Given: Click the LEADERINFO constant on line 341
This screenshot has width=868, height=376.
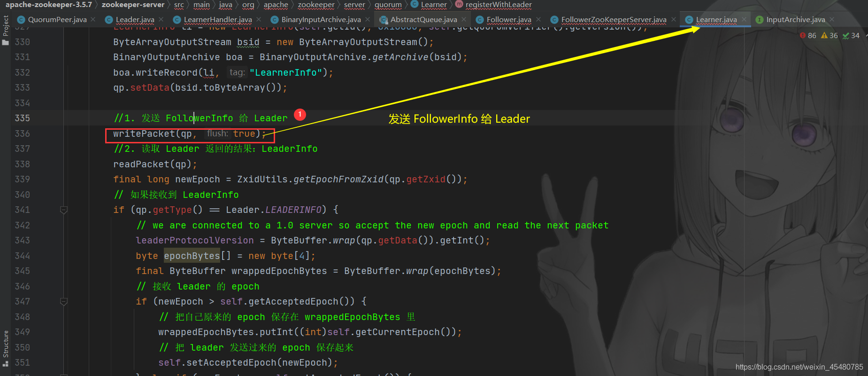Looking at the screenshot, I should click(293, 210).
